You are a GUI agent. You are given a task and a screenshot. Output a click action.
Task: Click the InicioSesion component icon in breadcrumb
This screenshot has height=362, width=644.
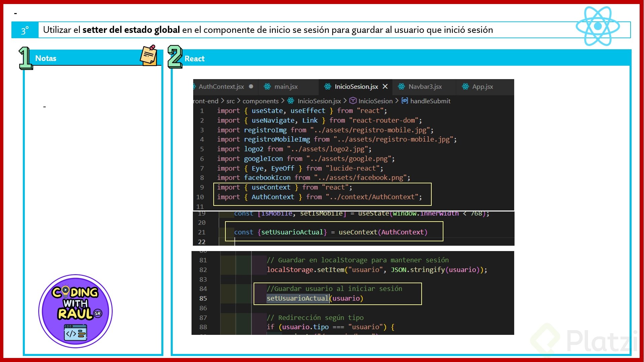(353, 101)
